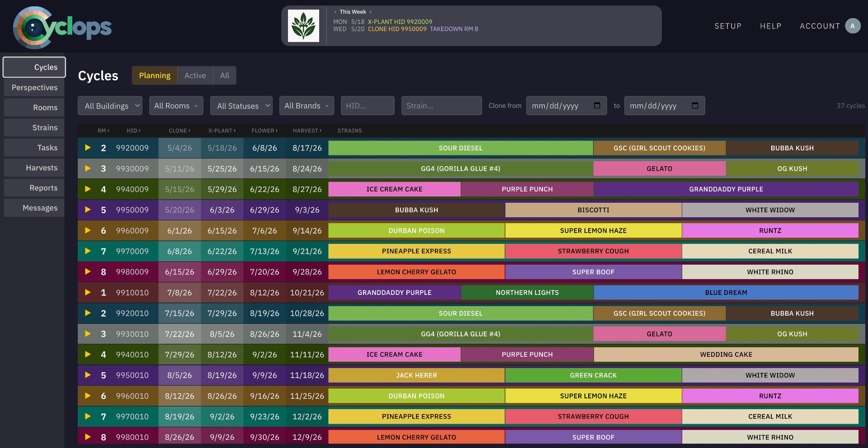Open Cycles in the sidebar
Image resolution: width=868 pixels, height=448 pixels.
point(34,67)
